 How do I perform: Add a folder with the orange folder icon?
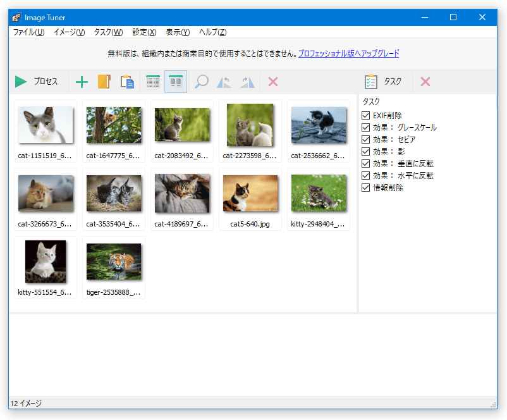[104, 82]
